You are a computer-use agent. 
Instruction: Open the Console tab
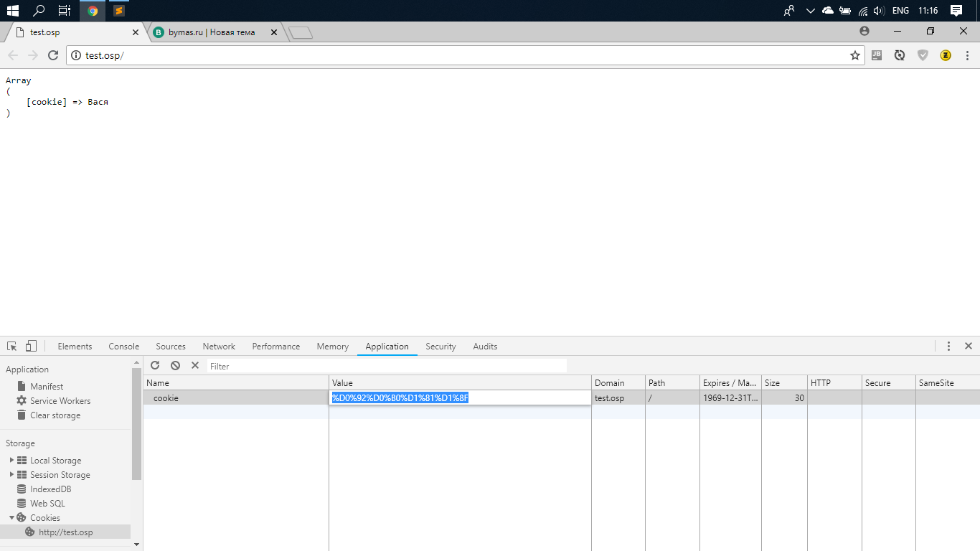pyautogui.click(x=123, y=347)
